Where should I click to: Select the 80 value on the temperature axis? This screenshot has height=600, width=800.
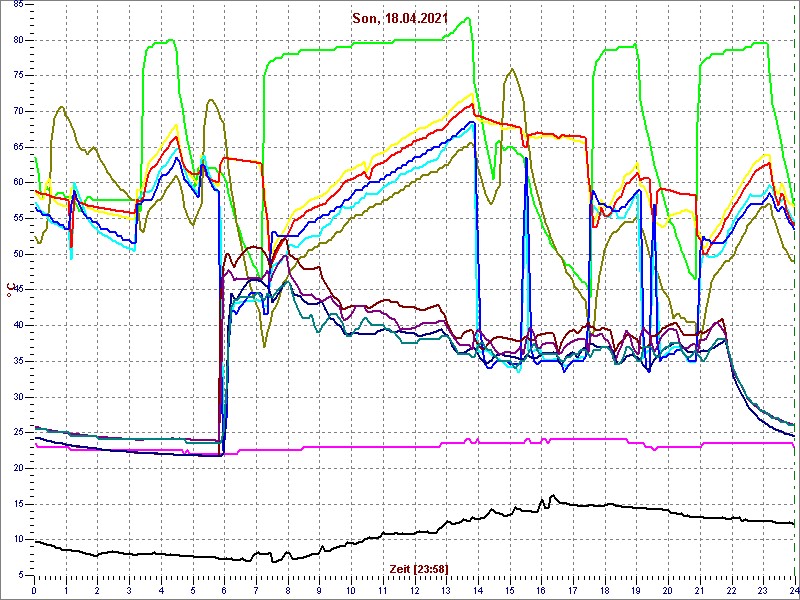point(19,40)
